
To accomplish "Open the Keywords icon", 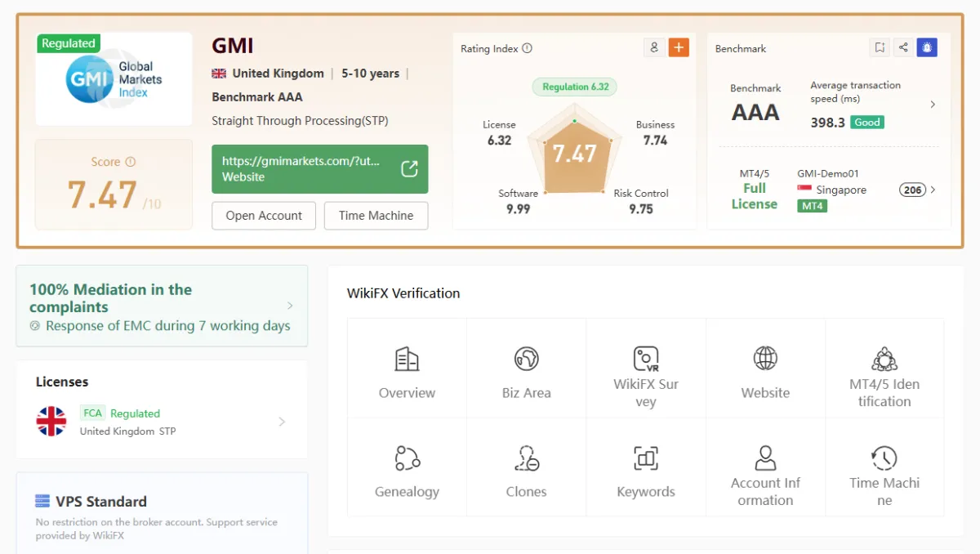I will [646, 458].
